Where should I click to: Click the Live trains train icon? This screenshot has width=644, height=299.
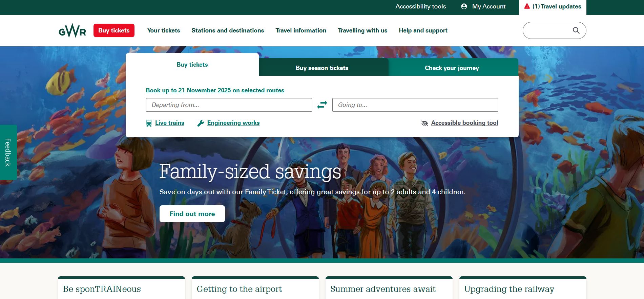149,123
